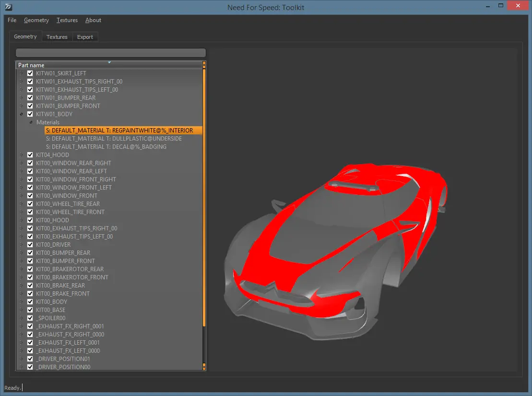Select KIT00_BRAKE_REAR part name
532x396 pixels.
[60, 285]
